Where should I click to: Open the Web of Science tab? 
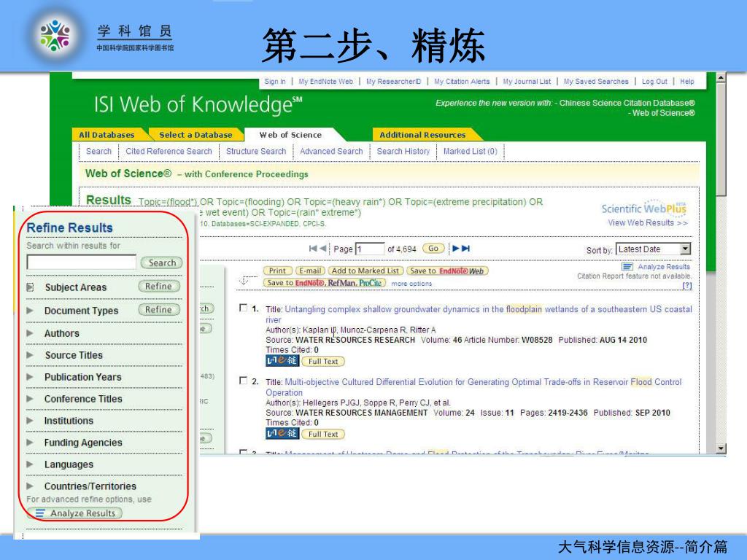coord(290,135)
